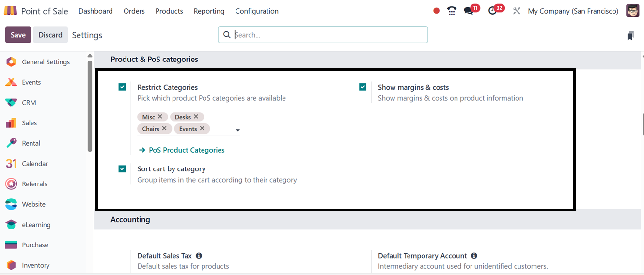This screenshot has height=275, width=644.
Task: Click the user avatar picture
Action: tap(632, 11)
